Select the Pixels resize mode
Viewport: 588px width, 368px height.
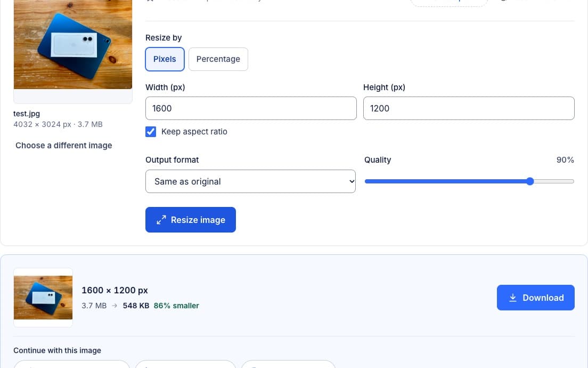[x=165, y=59]
